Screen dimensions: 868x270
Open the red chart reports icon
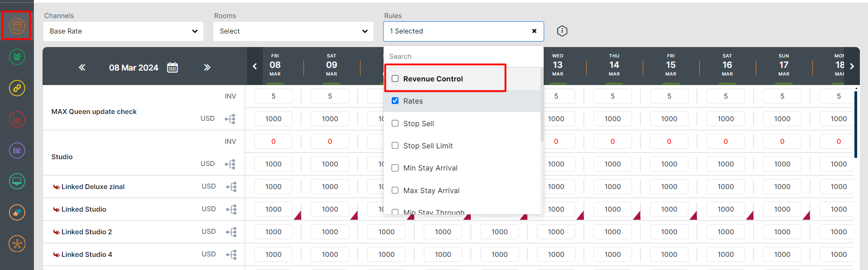coord(17,119)
